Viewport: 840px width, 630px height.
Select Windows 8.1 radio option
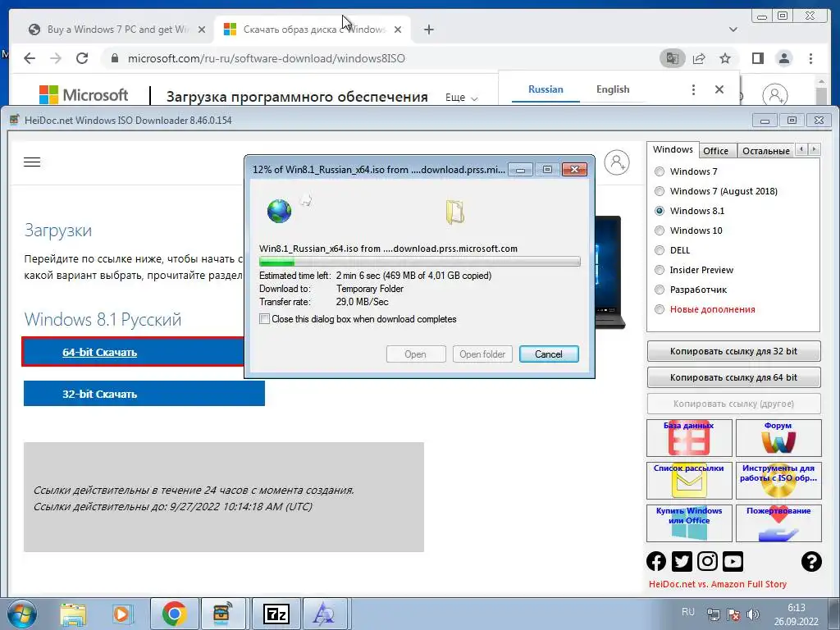pos(660,211)
